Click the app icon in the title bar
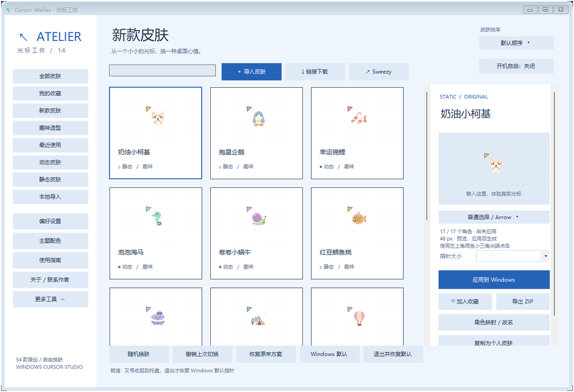The height and width of the screenshot is (392, 574). [8, 10]
